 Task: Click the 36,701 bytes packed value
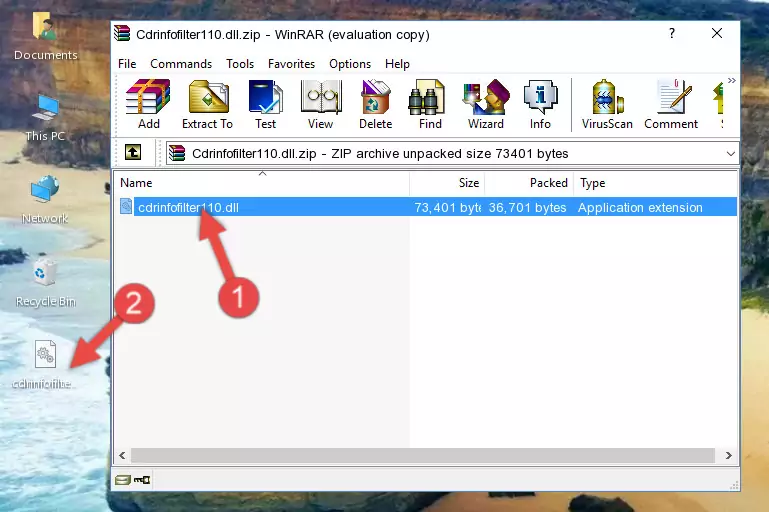click(527, 207)
